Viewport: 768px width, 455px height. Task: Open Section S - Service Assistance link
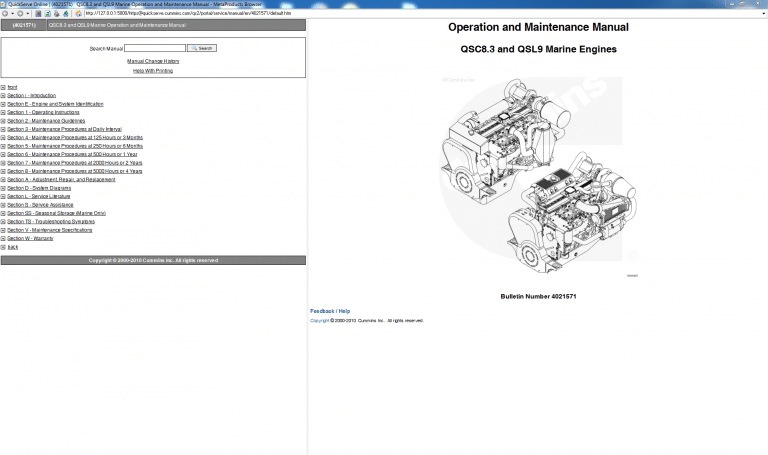(40, 205)
